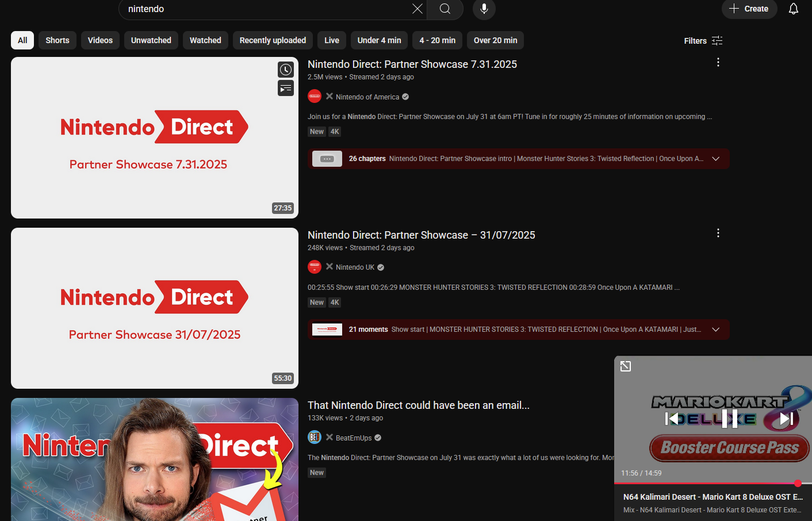Image resolution: width=812 pixels, height=521 pixels.
Task: Click the BeatEmUps video thumbnail
Action: (155, 459)
